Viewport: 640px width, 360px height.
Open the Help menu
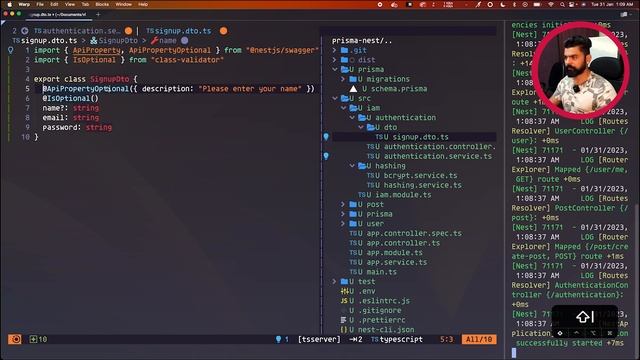click(143, 4)
